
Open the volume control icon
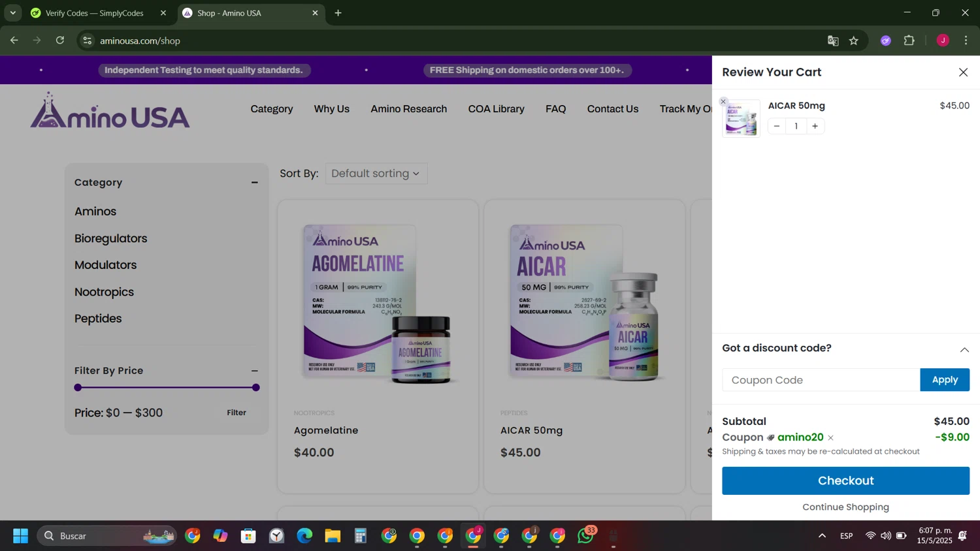885,536
